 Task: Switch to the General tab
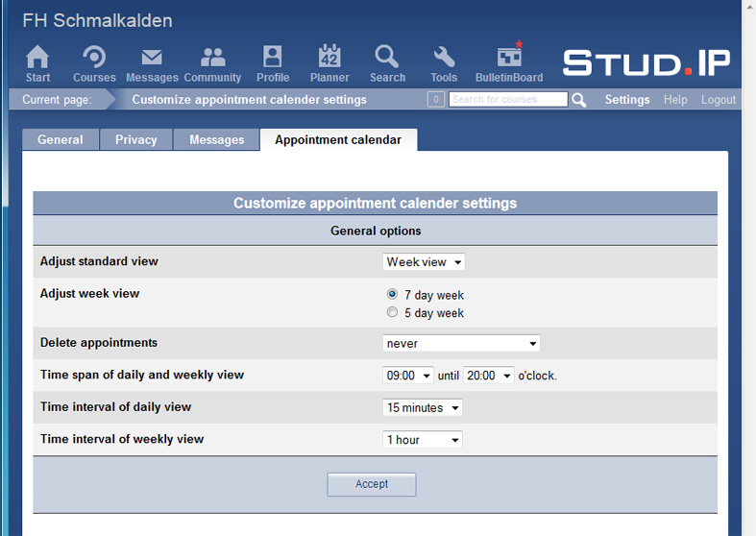(61, 140)
